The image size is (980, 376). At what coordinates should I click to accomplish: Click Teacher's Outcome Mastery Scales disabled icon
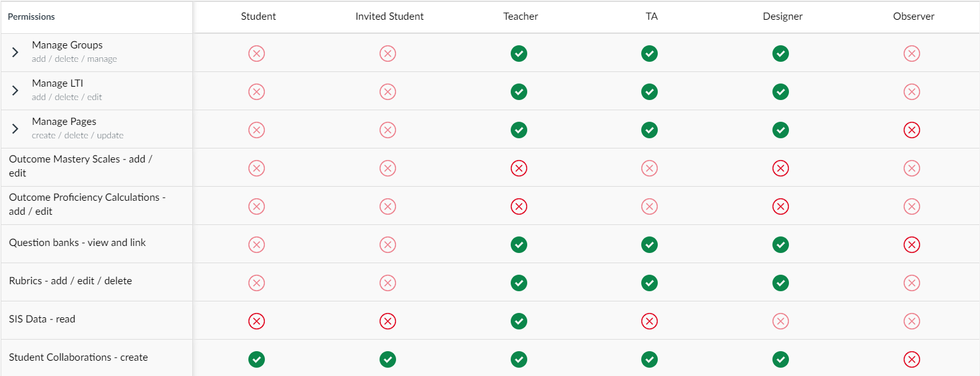coord(519,168)
